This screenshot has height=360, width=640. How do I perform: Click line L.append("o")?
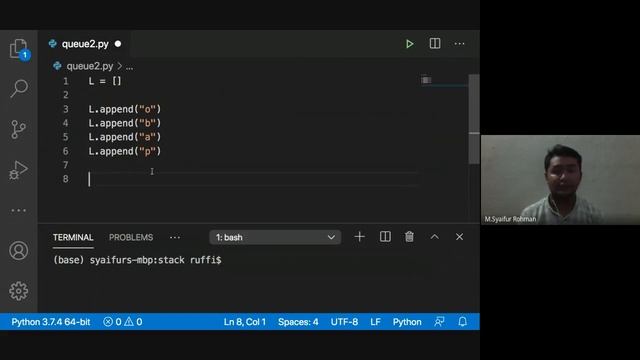click(124, 109)
